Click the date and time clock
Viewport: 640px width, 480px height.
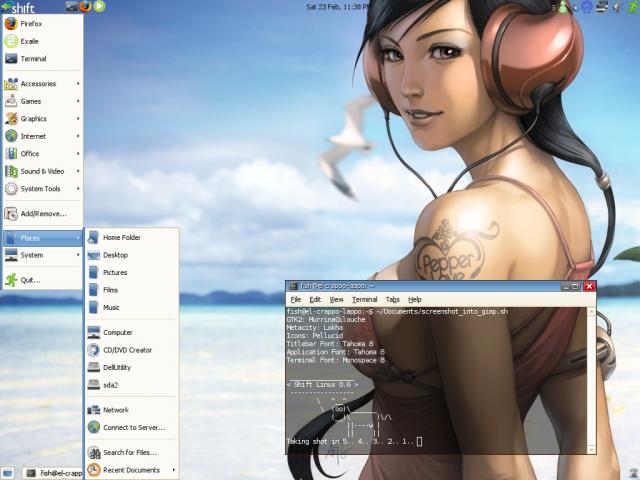click(x=338, y=7)
